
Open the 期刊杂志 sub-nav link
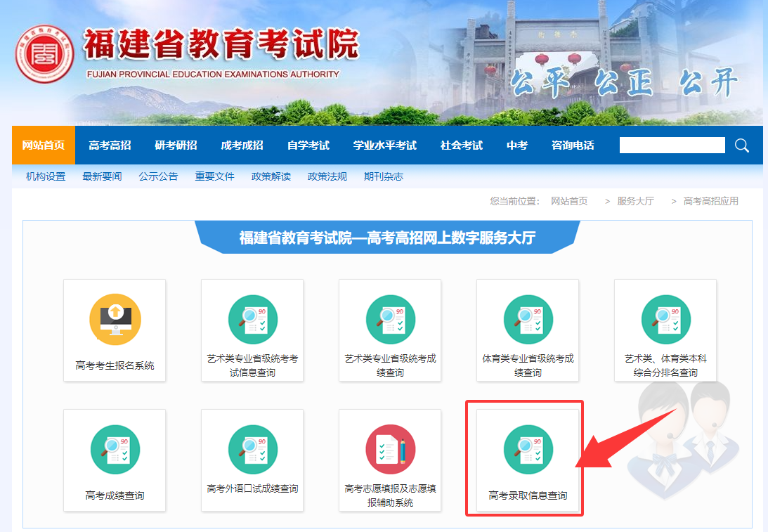coord(384,176)
